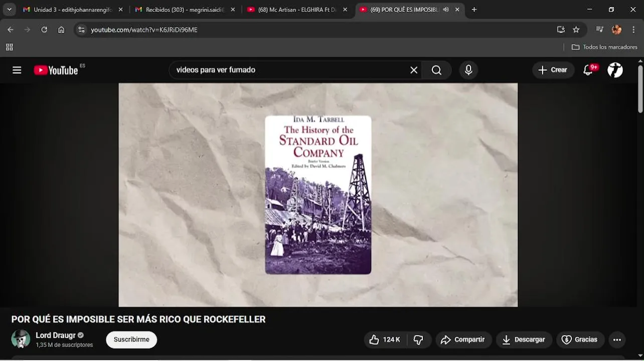Close the Recibidos (303) tab
Screen dimensions: 644x361
[233, 10]
